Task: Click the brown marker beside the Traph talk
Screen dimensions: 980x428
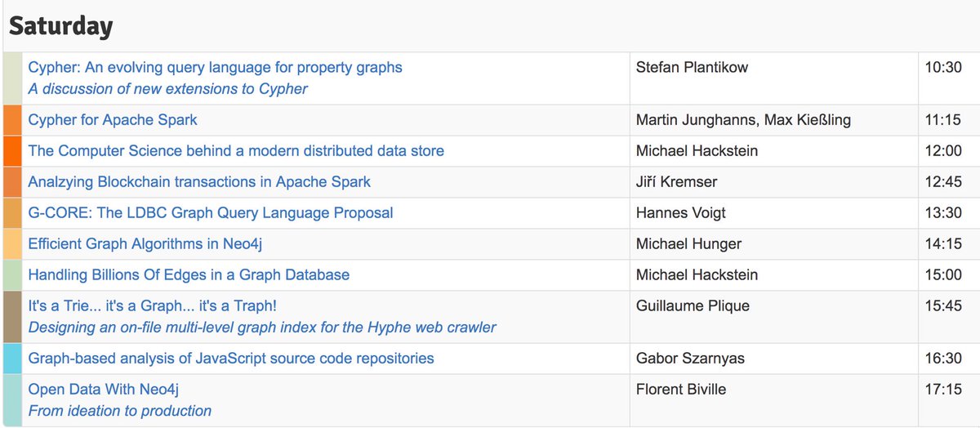Action: tap(12, 317)
